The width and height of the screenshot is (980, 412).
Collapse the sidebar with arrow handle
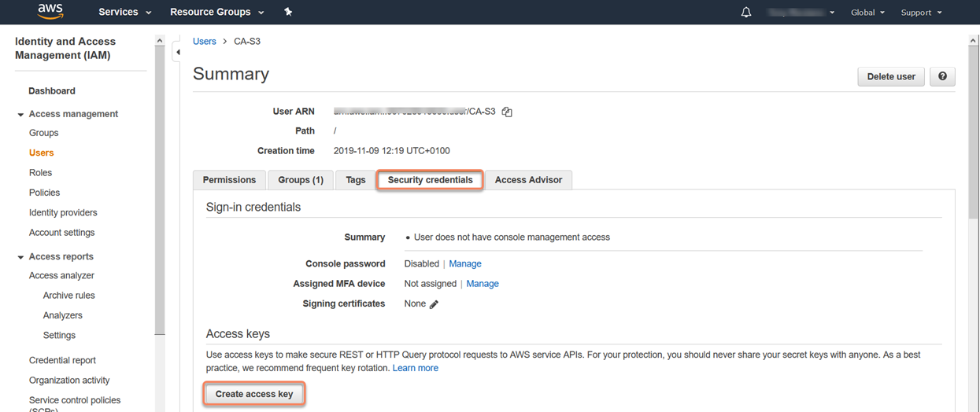click(178, 53)
